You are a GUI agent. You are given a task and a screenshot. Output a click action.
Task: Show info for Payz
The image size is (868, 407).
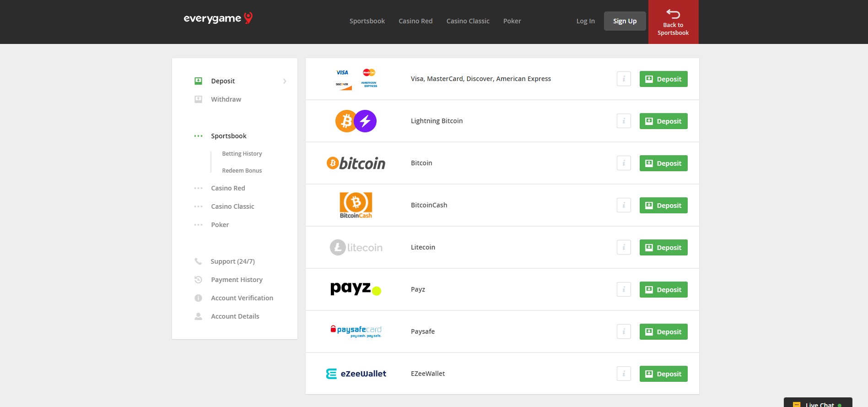(624, 289)
